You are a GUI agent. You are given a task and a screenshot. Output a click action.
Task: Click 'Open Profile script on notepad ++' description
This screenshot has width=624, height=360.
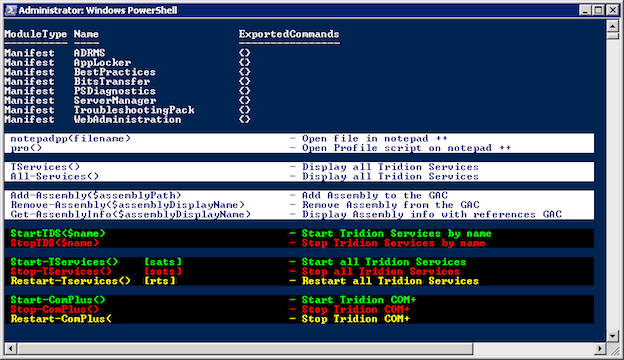pos(406,148)
